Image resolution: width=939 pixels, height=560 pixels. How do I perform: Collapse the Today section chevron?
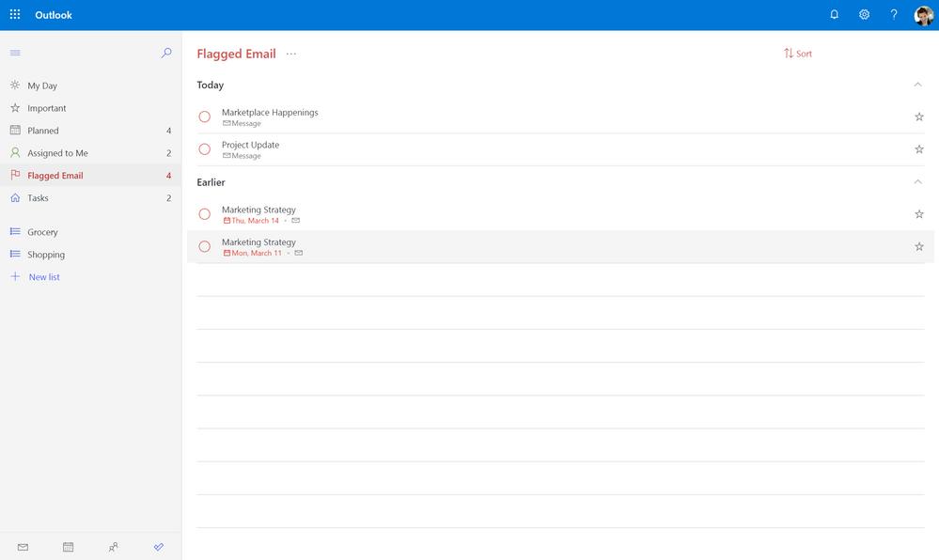(x=917, y=85)
